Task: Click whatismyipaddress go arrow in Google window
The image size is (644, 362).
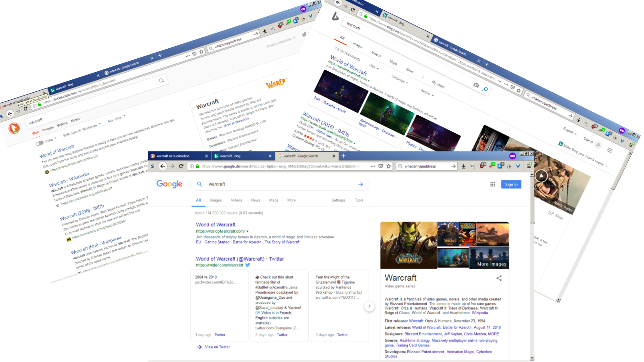Action: (453, 166)
